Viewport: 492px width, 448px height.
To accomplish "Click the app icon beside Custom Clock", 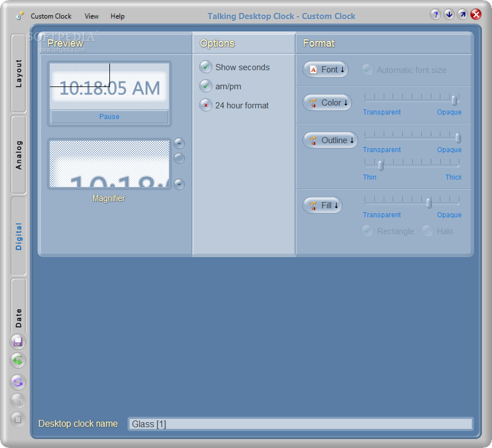I will [20, 16].
